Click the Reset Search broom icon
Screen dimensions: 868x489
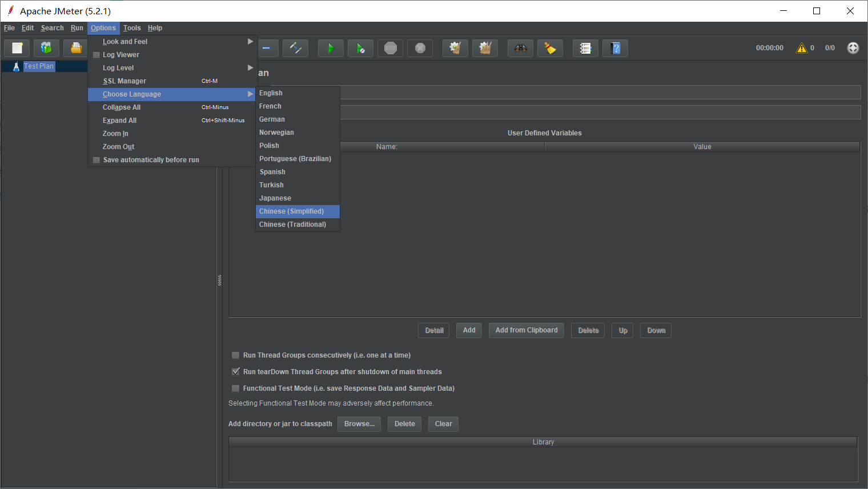tap(550, 48)
